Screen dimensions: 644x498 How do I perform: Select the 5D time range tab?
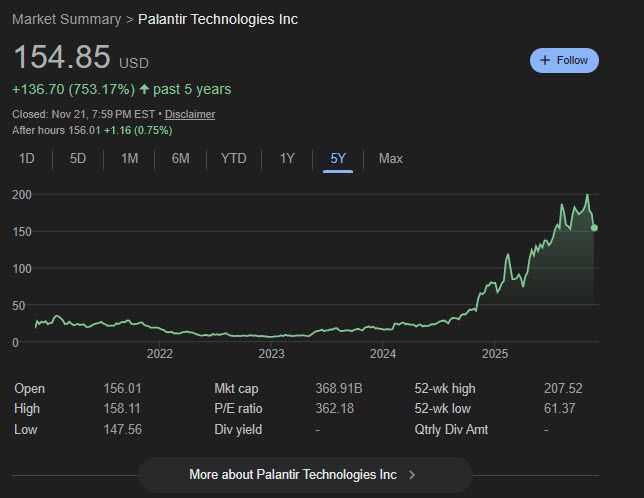78,158
